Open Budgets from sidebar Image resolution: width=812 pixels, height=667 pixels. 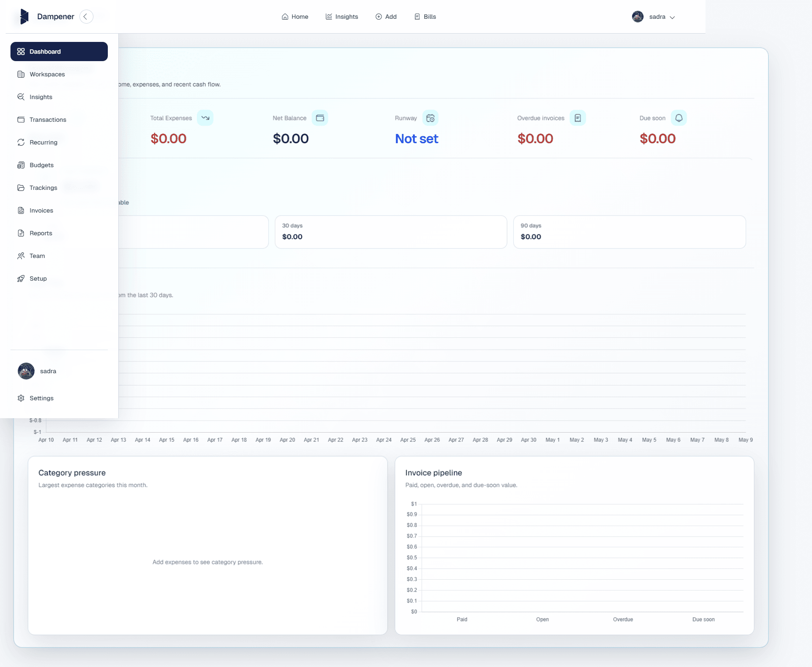pos(59,165)
